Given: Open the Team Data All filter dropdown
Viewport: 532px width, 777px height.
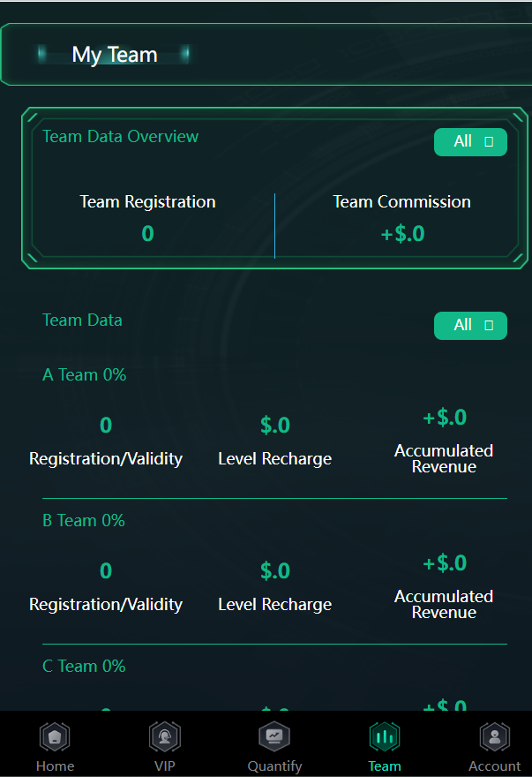Looking at the screenshot, I should pyautogui.click(x=470, y=326).
